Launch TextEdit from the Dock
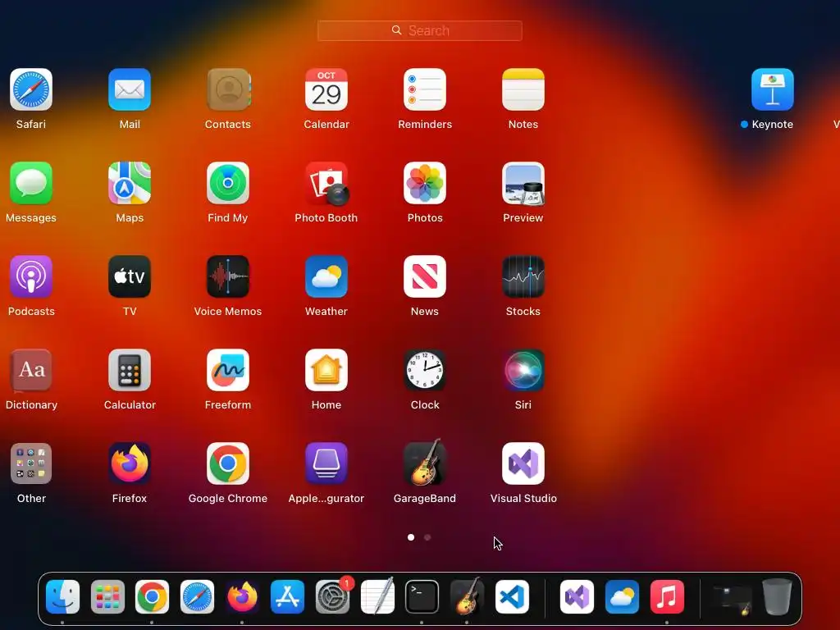Image resolution: width=840 pixels, height=630 pixels. 377,596
